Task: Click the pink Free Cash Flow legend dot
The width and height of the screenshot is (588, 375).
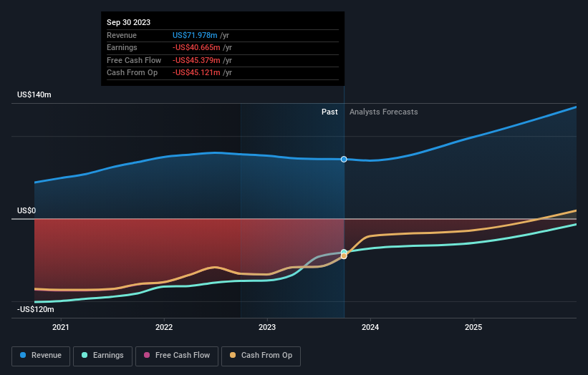Action: point(147,355)
